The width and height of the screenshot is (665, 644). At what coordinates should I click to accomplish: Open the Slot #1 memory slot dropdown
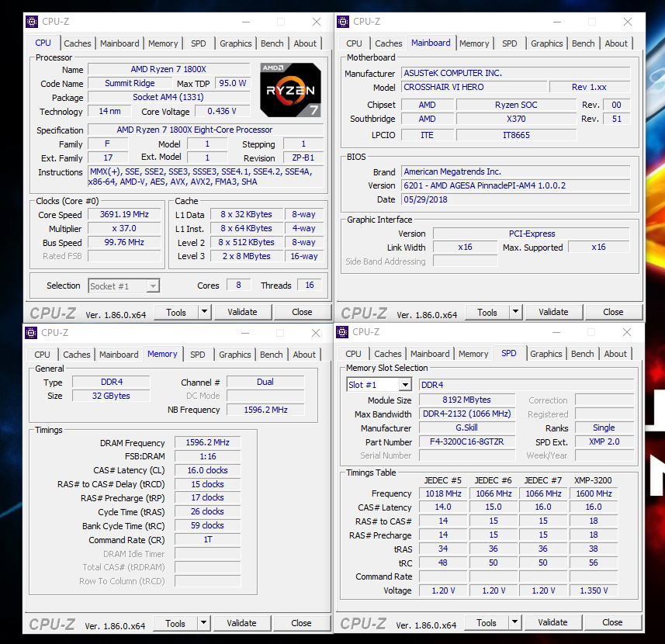coord(379,385)
